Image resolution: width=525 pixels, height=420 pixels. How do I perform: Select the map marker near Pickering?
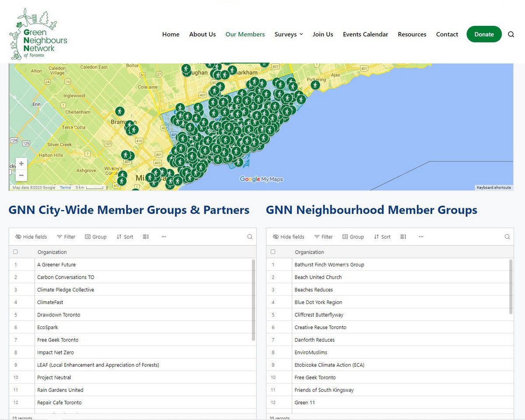315,85
